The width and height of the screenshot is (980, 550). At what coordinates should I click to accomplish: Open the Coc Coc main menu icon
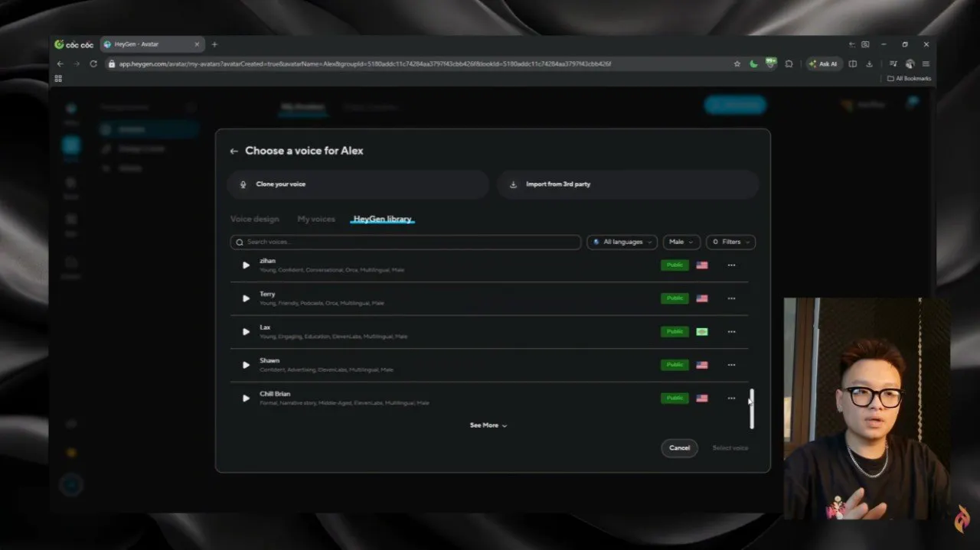(x=926, y=64)
